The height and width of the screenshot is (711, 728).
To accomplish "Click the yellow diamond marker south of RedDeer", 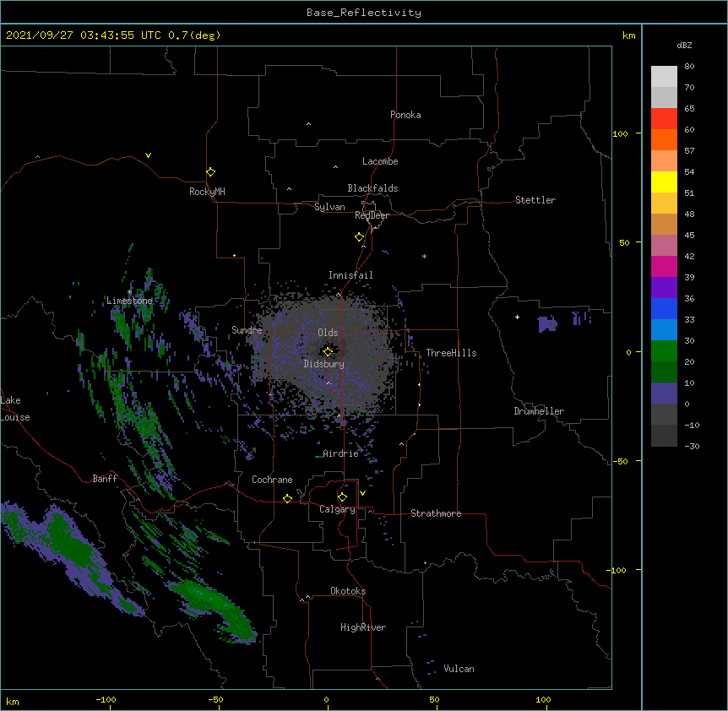I will point(359,237).
